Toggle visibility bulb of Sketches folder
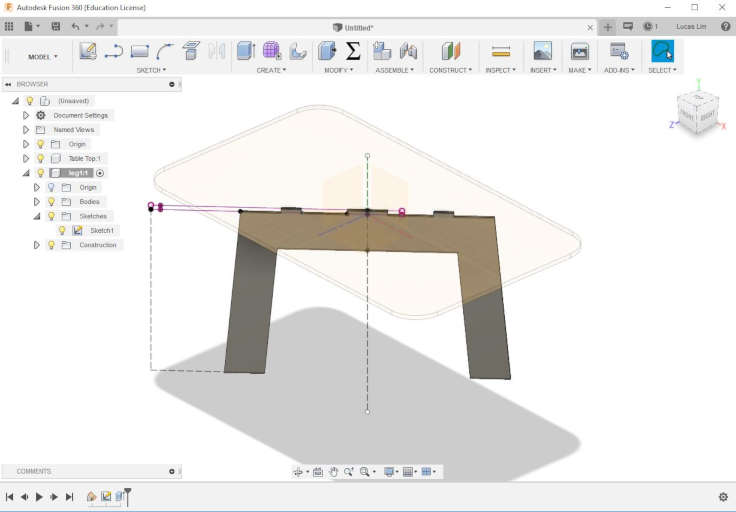This screenshot has width=736, height=512. pos(52,216)
